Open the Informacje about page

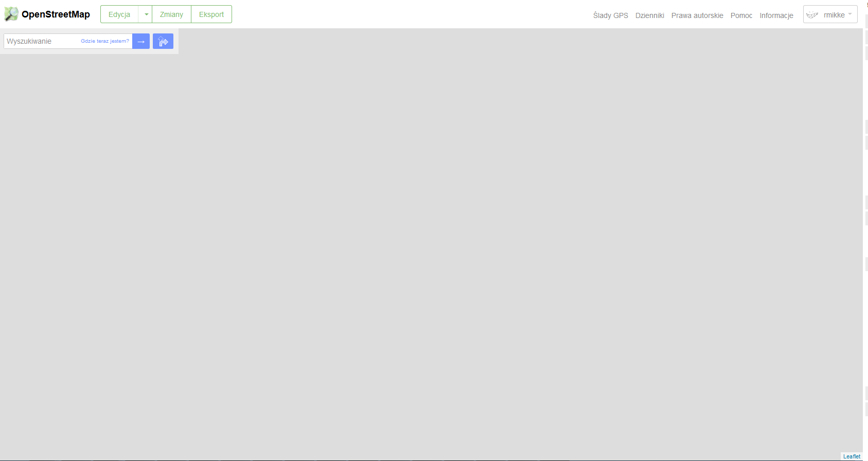pos(776,15)
